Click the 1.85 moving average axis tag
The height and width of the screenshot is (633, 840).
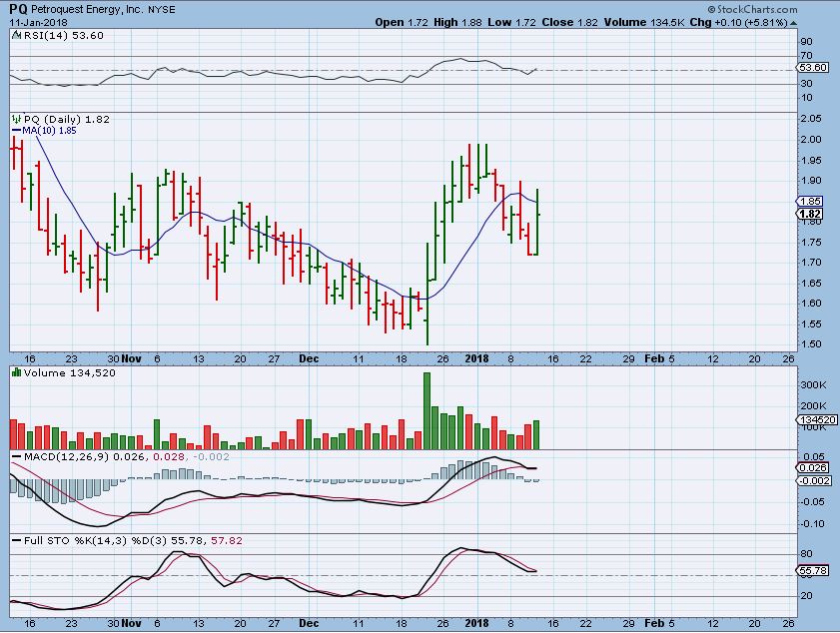[811, 201]
